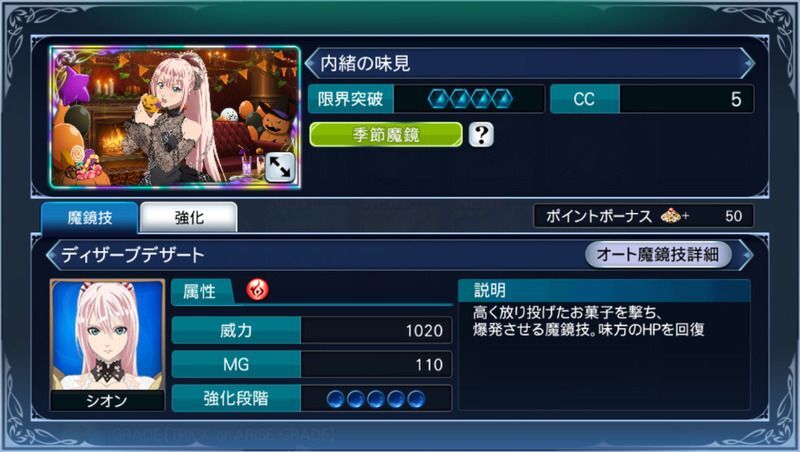Click the 威力 1020 stat row

point(312,331)
